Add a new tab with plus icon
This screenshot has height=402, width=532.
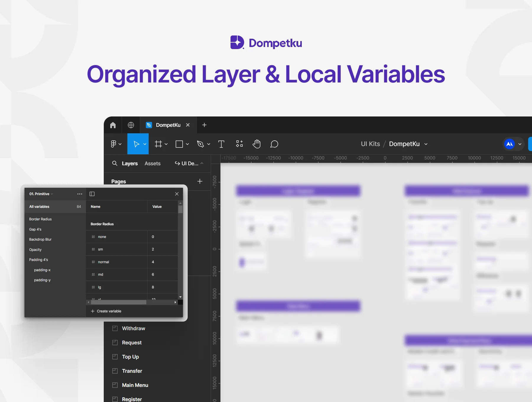pos(204,125)
